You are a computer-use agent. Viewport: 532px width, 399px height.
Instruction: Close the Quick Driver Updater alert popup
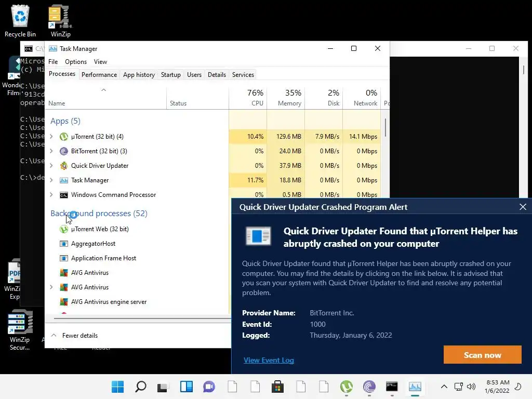(523, 207)
